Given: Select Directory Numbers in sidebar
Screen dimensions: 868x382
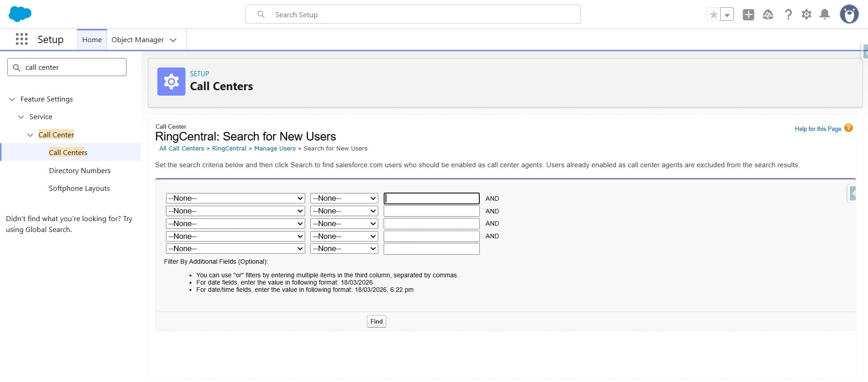Looking at the screenshot, I should pos(80,171).
